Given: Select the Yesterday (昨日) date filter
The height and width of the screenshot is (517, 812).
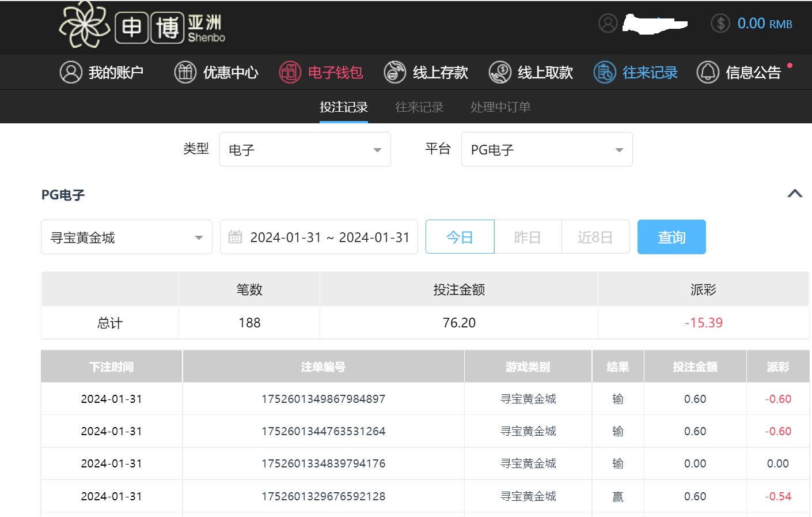Looking at the screenshot, I should (528, 237).
